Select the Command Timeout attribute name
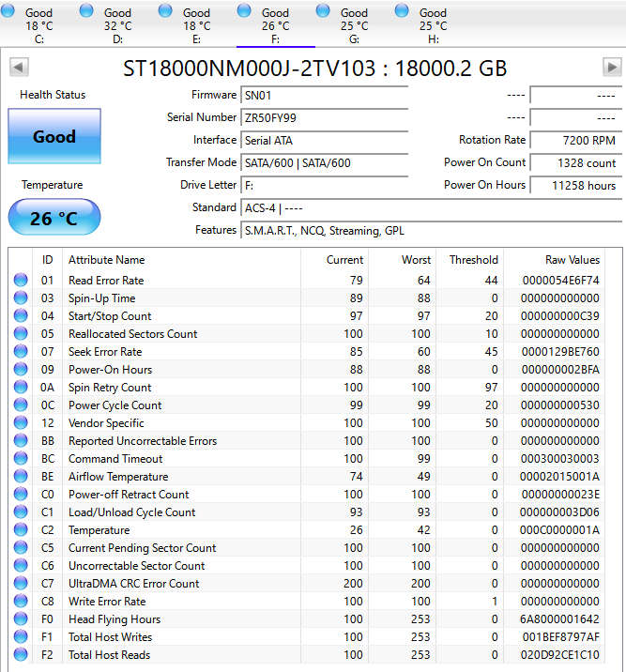 pos(115,459)
